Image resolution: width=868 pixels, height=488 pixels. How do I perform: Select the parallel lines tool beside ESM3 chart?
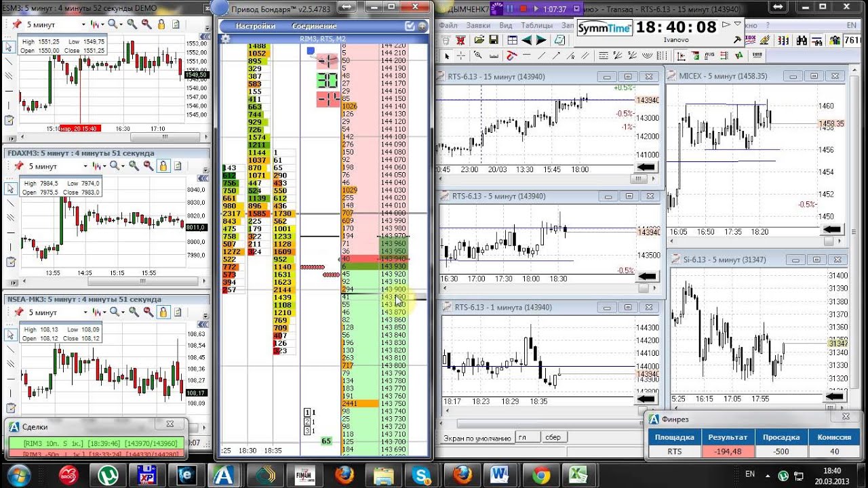click(9, 75)
